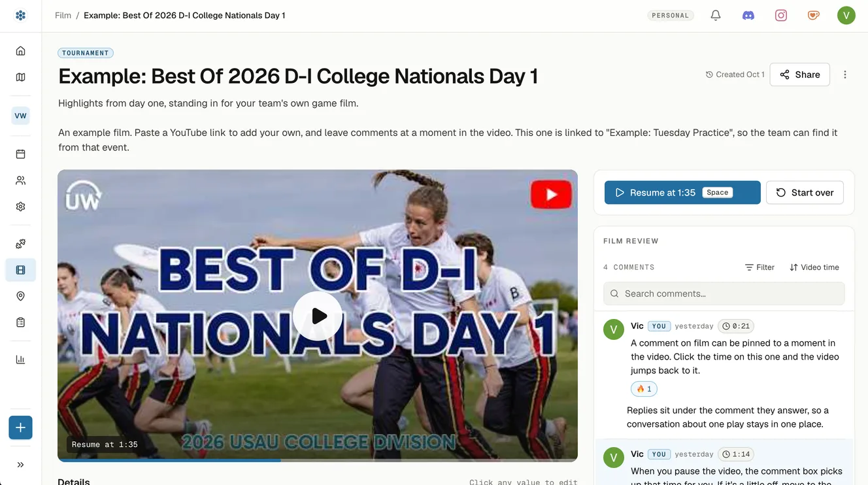Click the YouTube logo on the video
The height and width of the screenshot is (485, 868).
coord(551,195)
